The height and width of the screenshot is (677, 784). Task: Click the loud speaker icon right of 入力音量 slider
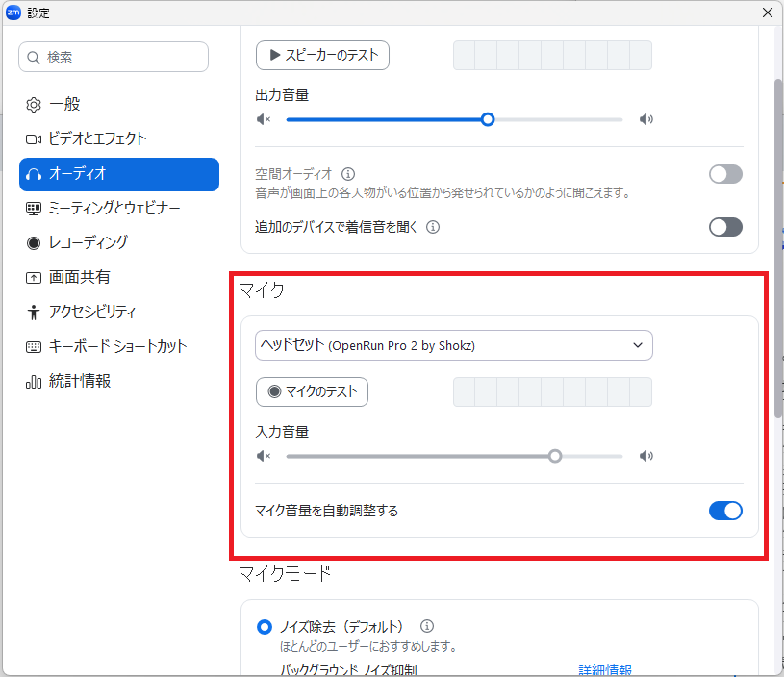coord(646,456)
